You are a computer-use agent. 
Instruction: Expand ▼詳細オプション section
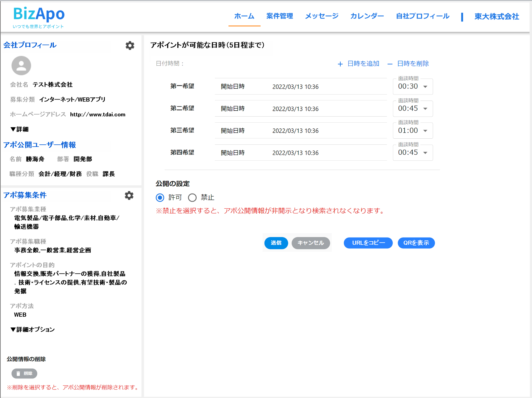33,329
